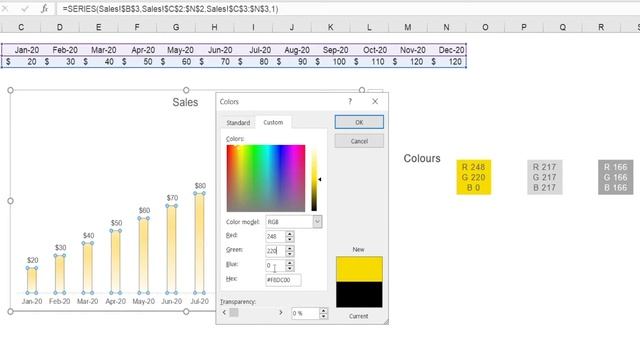This screenshot has width=640, height=360.
Task: Click the Transparency percent input field
Action: [305, 313]
